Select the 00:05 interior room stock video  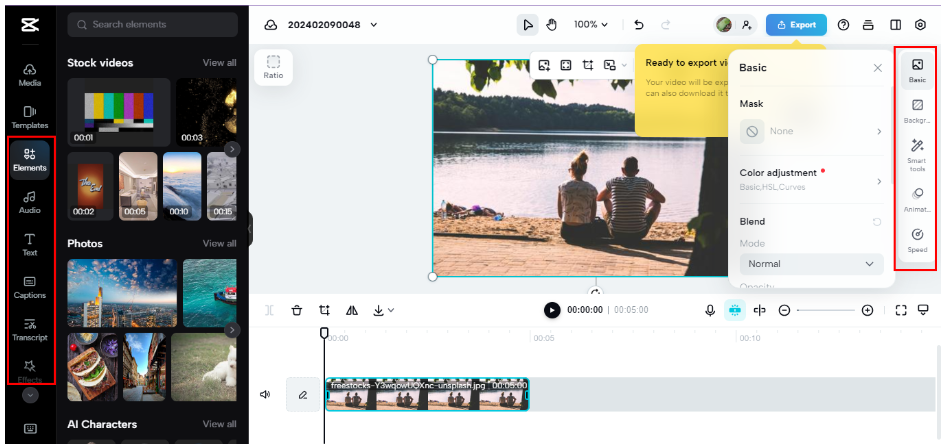(138, 186)
